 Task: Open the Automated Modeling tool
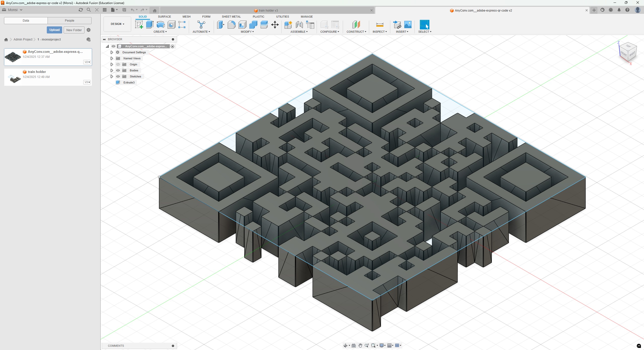201,25
